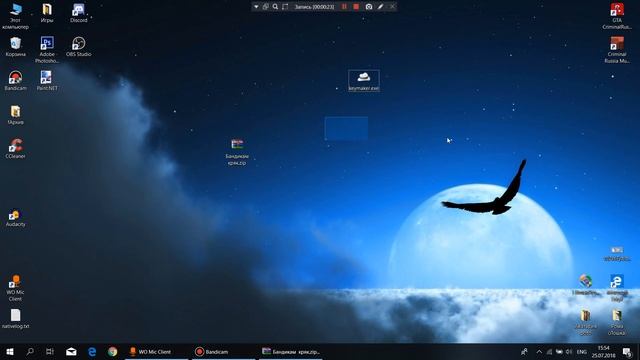Open the volume control in tray

[569, 351]
